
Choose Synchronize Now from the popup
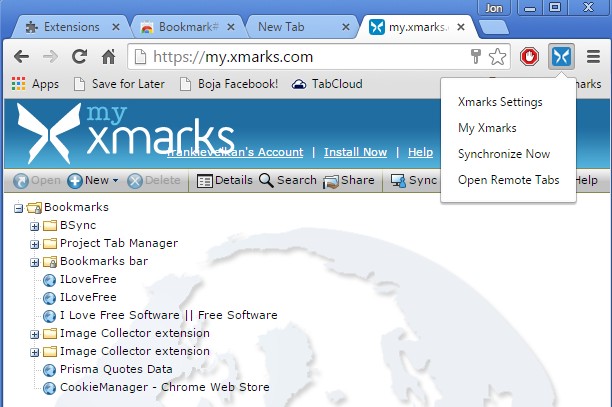[504, 154]
